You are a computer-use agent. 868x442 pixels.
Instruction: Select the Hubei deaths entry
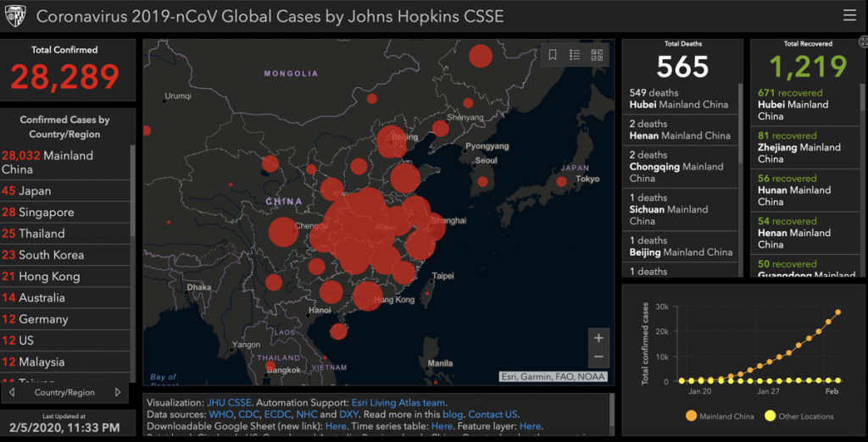(x=679, y=98)
